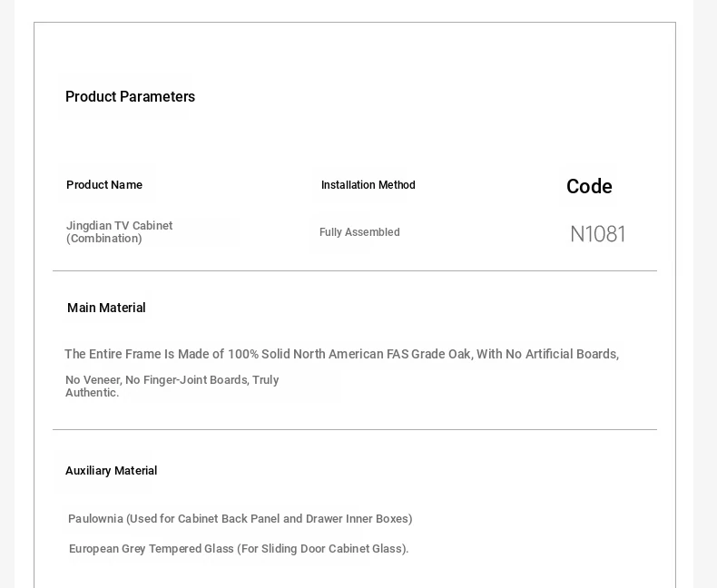Select the "Jingdian TV Cabinet" product name text
The width and height of the screenshot is (717, 588).
pyautogui.click(x=119, y=226)
